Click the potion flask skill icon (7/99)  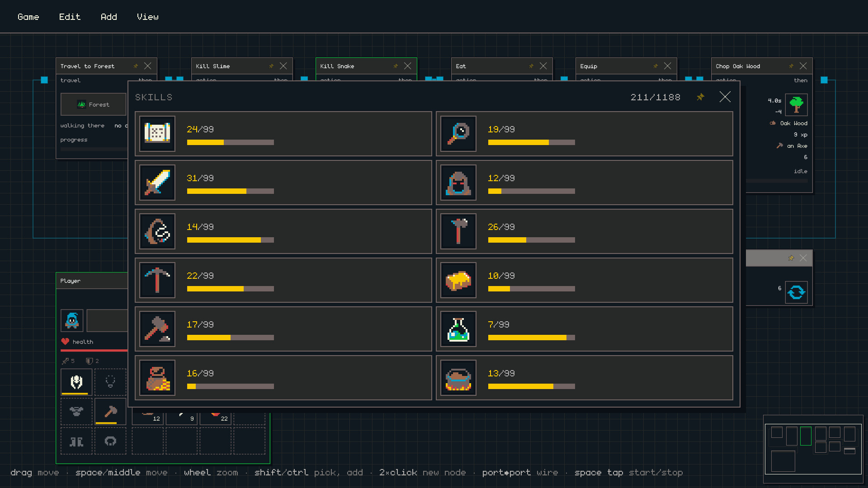(x=458, y=329)
